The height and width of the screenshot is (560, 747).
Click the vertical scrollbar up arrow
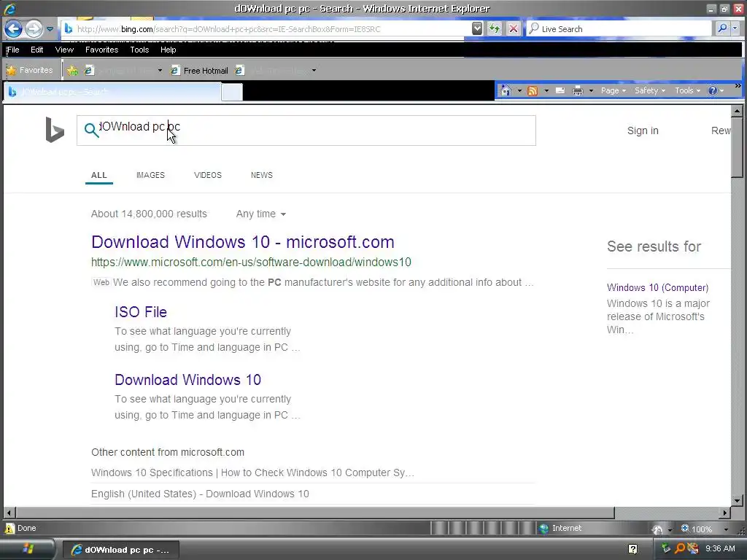point(737,111)
